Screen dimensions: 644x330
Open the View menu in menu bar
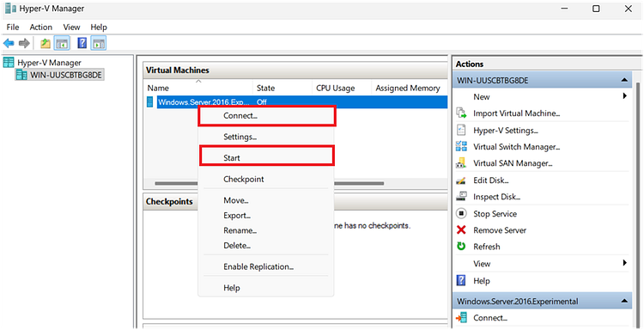coord(71,27)
